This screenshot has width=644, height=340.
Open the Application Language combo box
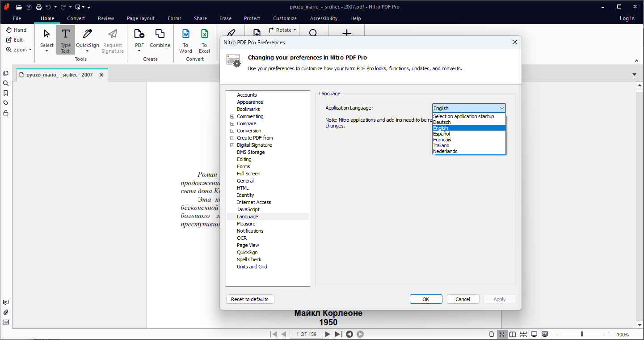coord(469,108)
